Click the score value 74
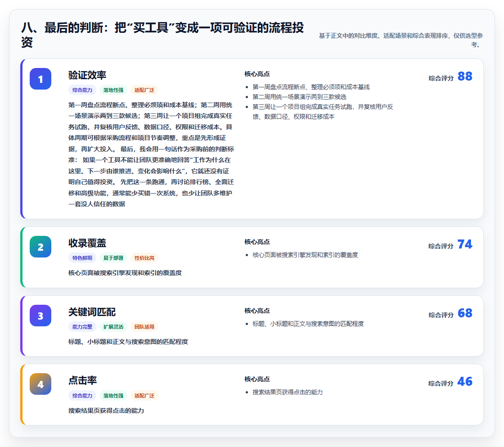 [465, 244]
